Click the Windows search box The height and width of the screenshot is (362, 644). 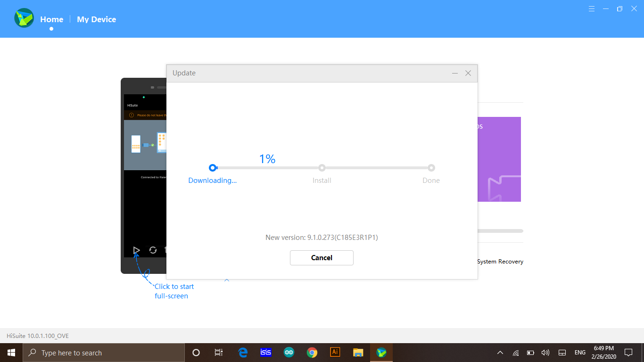(x=104, y=353)
